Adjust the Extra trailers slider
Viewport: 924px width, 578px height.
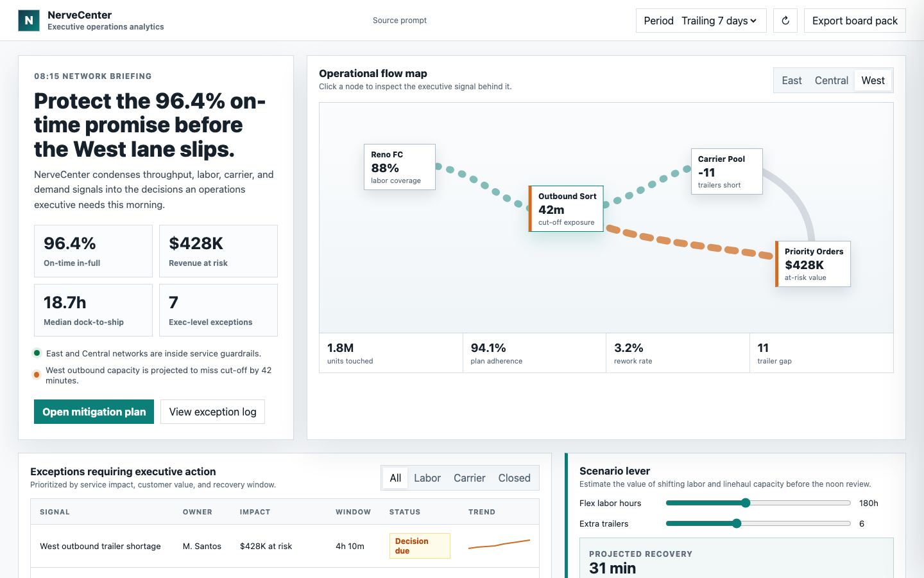tap(758, 523)
